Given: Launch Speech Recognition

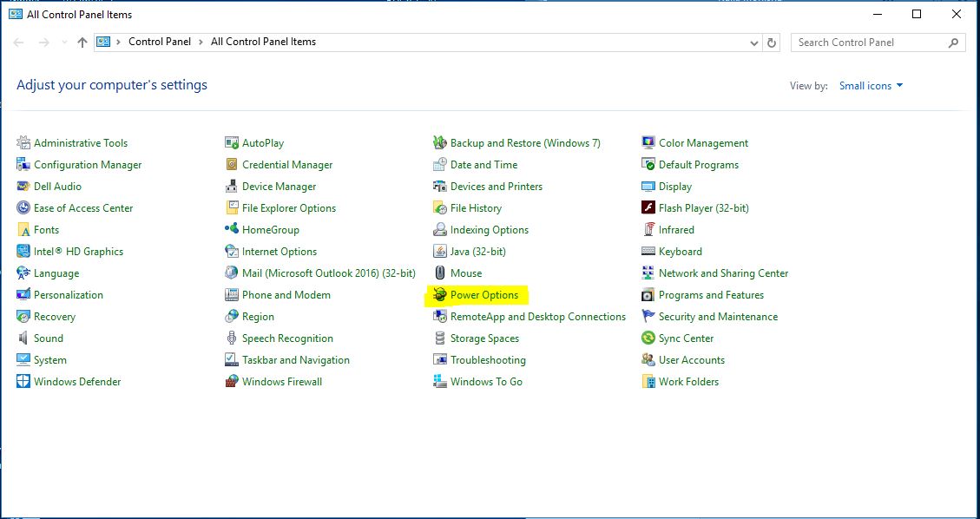Looking at the screenshot, I should [x=288, y=338].
